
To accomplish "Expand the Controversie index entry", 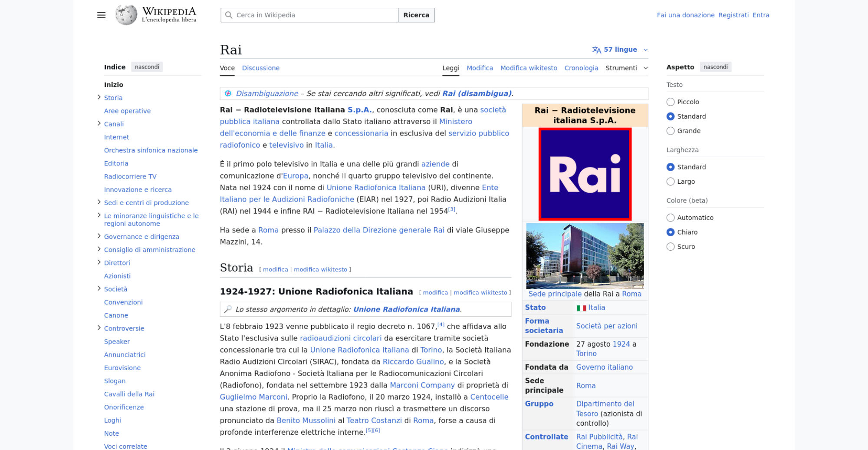I will click(99, 328).
